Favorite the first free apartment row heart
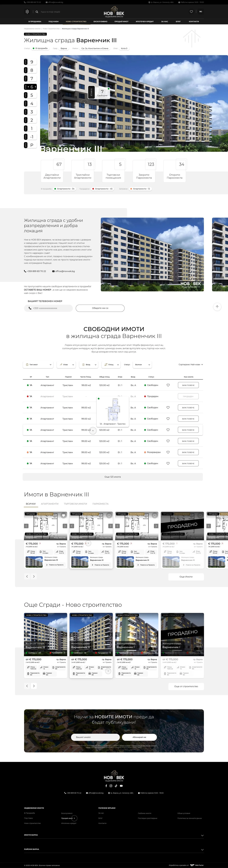Viewport: 228px width, 868px height. [168, 385]
